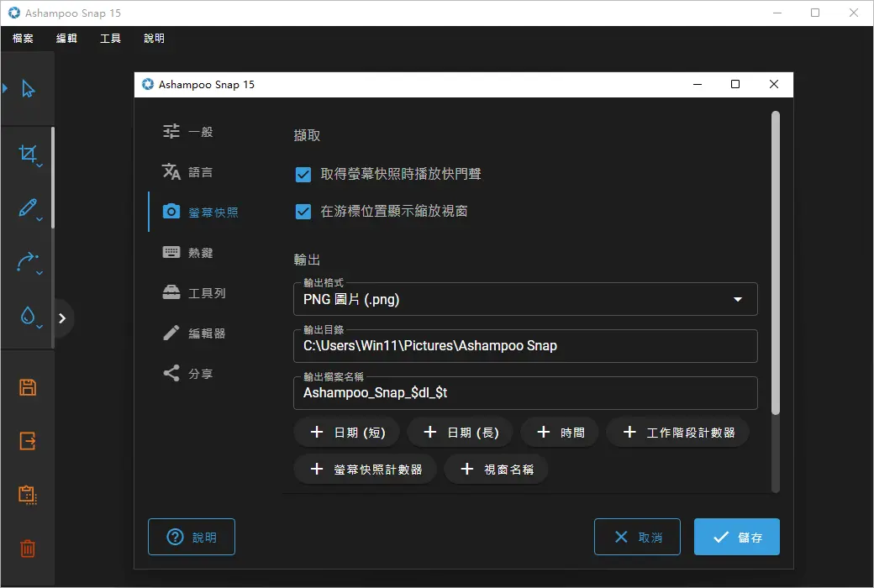The image size is (874, 588).
Task: Add 日期 (短) to file name
Action: click(347, 433)
